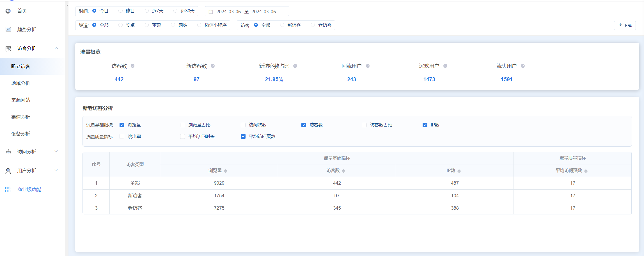Enable the 跳出率 checkbox
Image resolution: width=644 pixels, height=256 pixels.
coord(122,137)
